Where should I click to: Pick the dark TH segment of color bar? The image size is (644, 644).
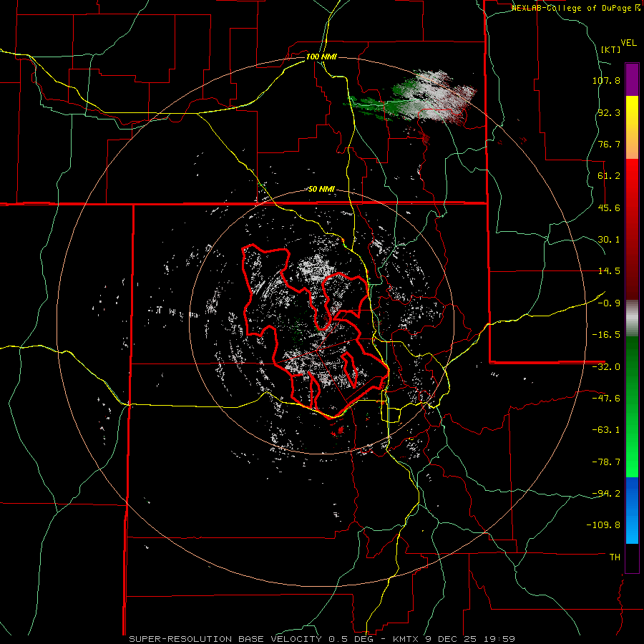click(x=632, y=557)
